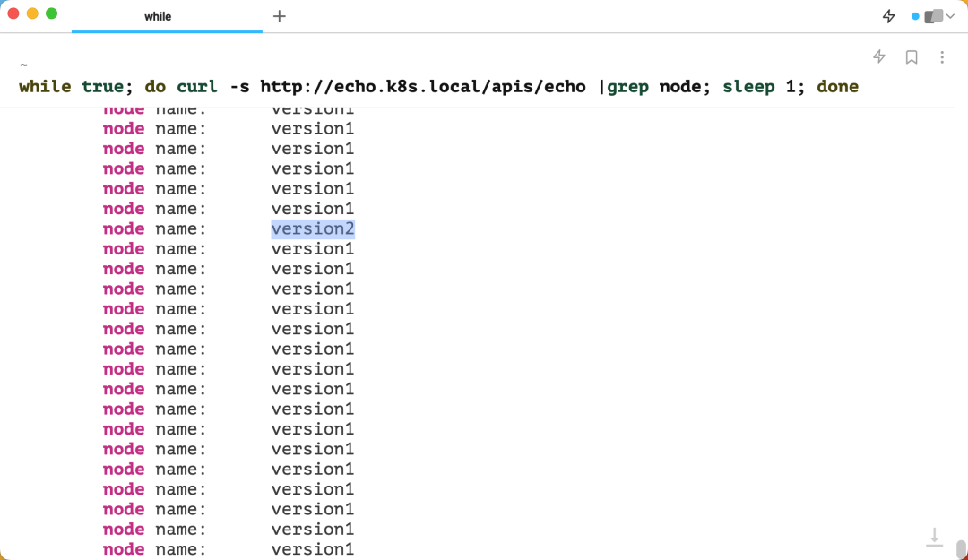This screenshot has height=560, width=968.
Task: Bookmark the command block
Action: click(912, 57)
